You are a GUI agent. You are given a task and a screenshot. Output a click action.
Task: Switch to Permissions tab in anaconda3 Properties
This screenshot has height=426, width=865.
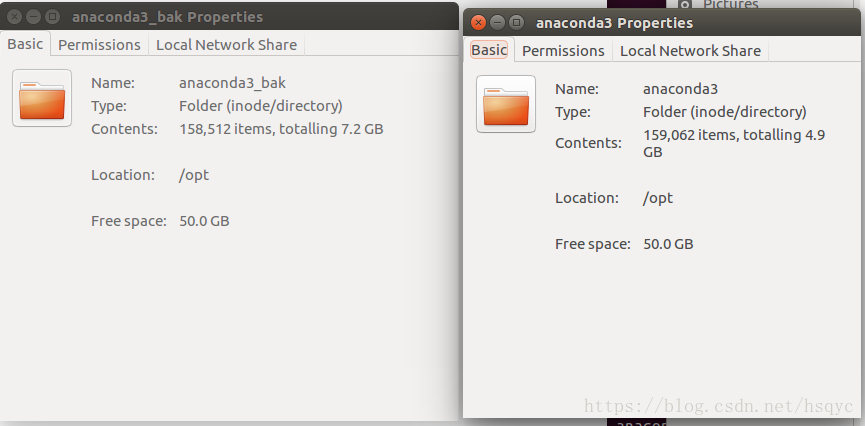(563, 51)
